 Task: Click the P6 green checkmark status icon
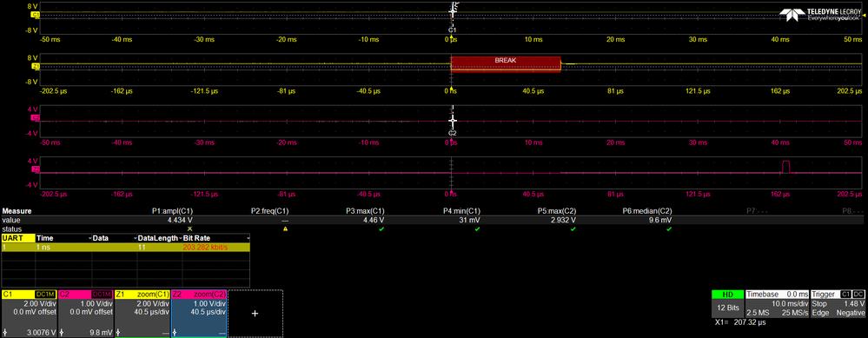(x=669, y=229)
